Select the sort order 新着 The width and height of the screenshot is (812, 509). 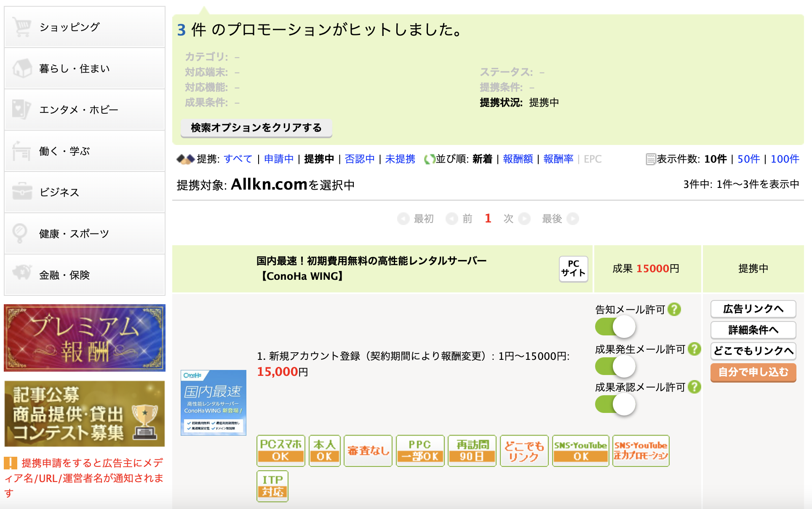(482, 159)
